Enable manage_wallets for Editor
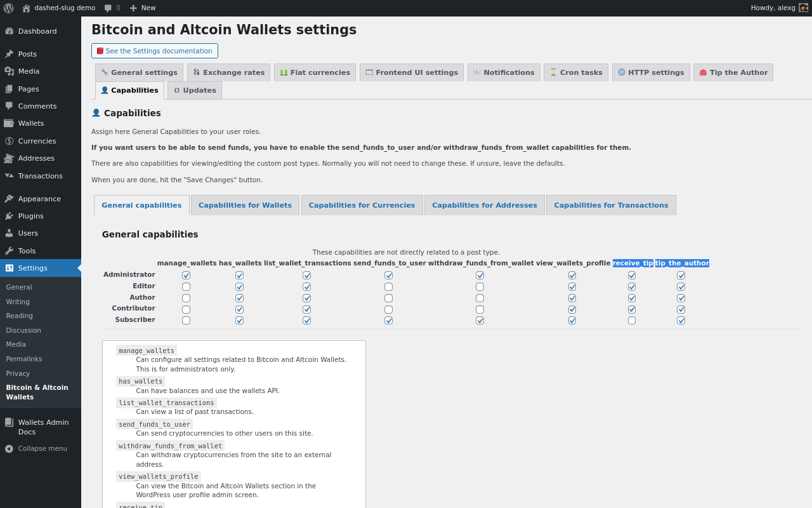Screen dimensions: 812x508 point(186,286)
